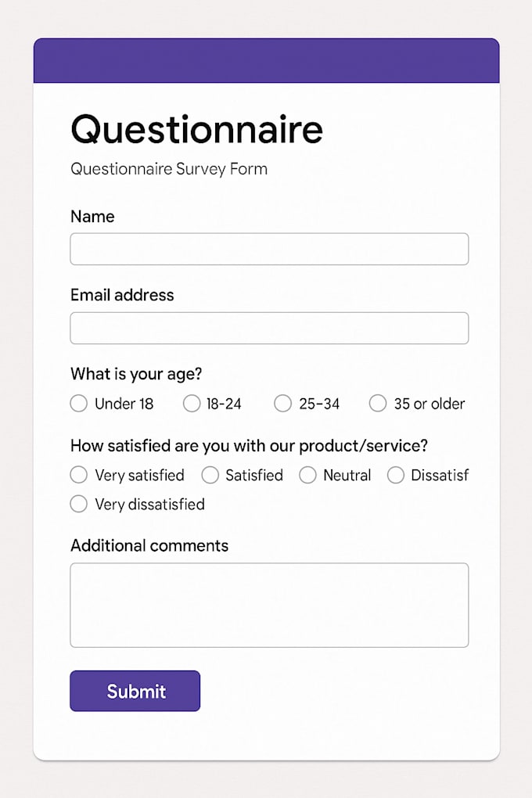Choose the Very dissatisfied rating

pyautogui.click(x=78, y=504)
